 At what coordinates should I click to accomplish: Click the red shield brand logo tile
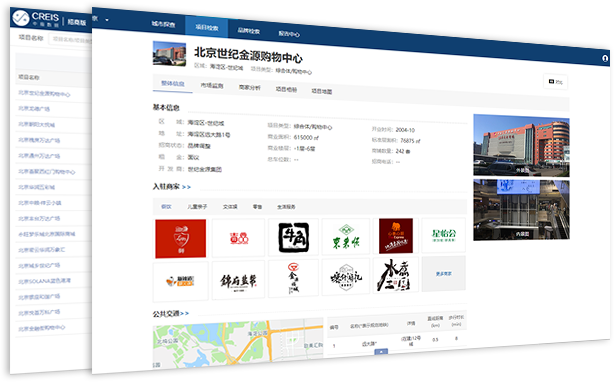[x=181, y=238]
